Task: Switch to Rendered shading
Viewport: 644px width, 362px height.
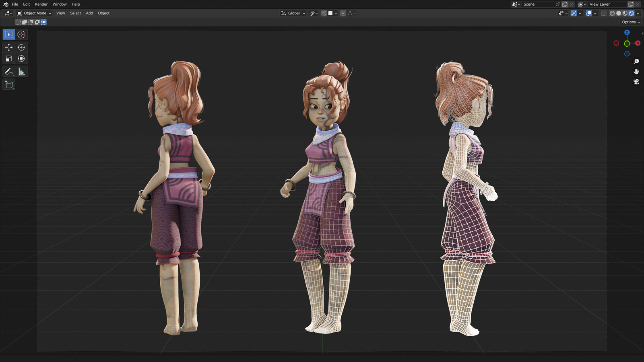Action: tap(632, 13)
